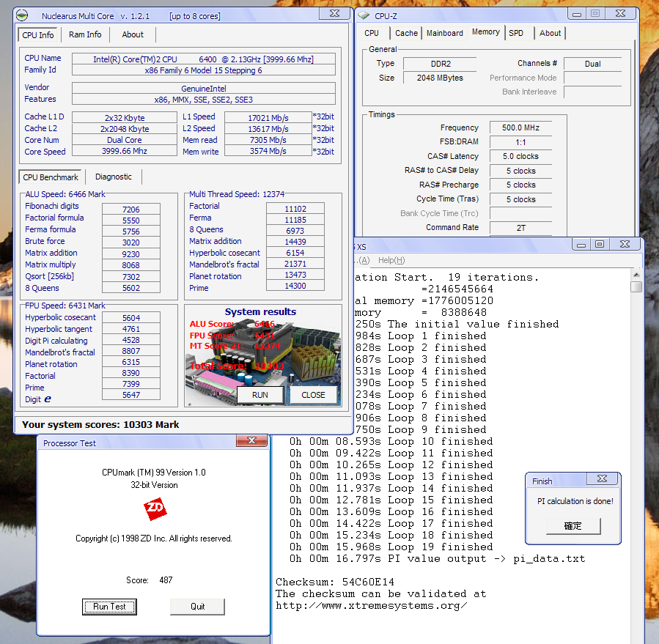Click the Score: 487 result text
This screenshot has width=659, height=644.
(x=150, y=580)
